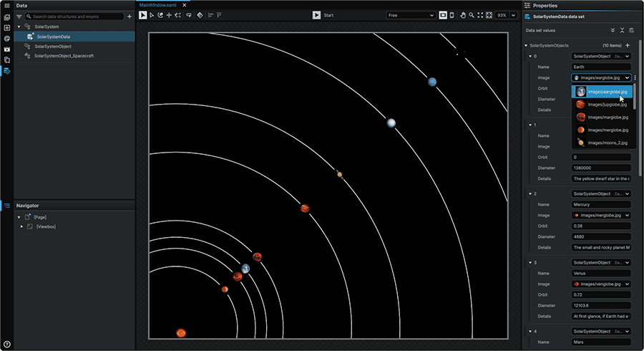Choose the Select arrow tool in toolbar
The width and height of the screenshot is (644, 351).
coord(142,15)
